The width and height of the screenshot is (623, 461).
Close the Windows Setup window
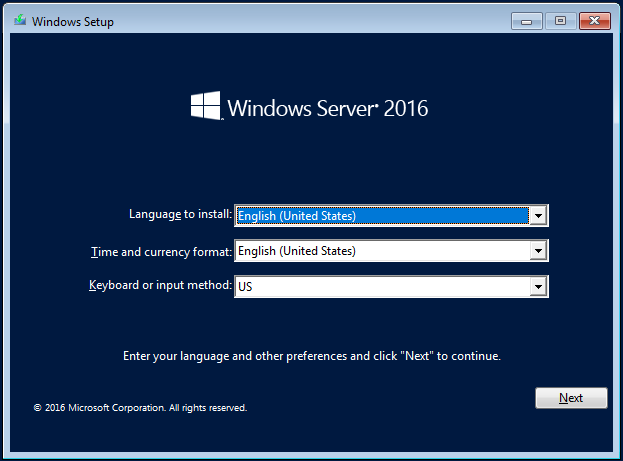point(594,21)
